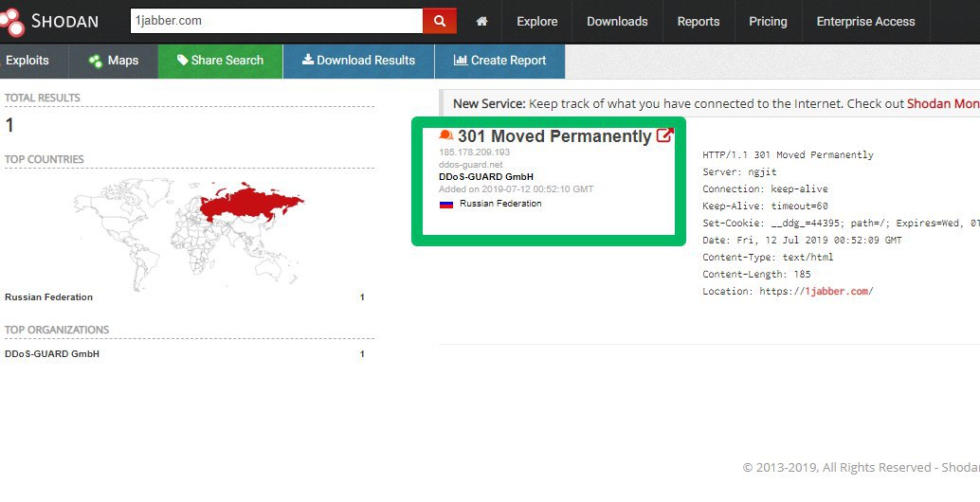
Task: Click the 'Content-Type: text/html' line
Action: [768, 258]
